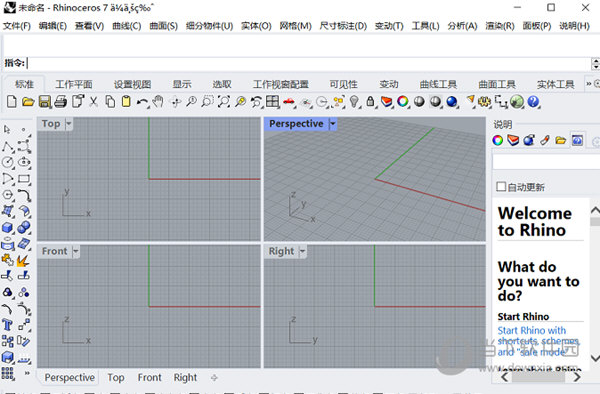Expand the toolbar tabs overflow chevron
This screenshot has width=600, height=394.
pos(589,84)
